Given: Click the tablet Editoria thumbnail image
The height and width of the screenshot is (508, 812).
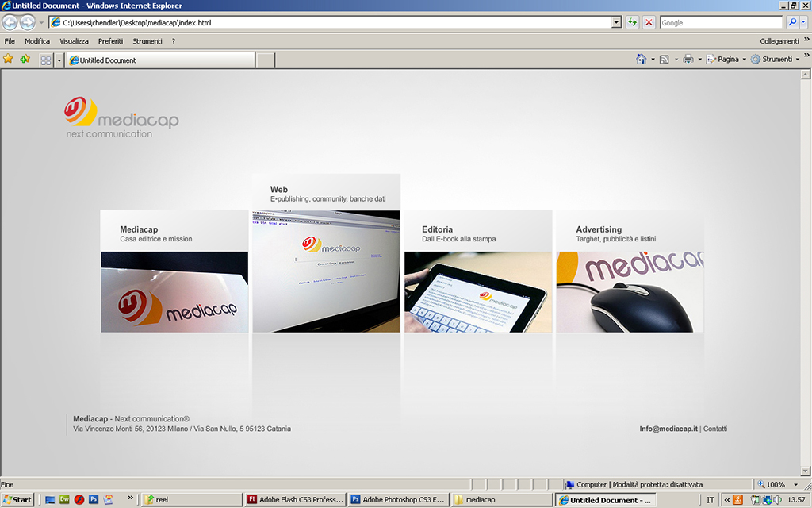Looking at the screenshot, I should click(478, 292).
